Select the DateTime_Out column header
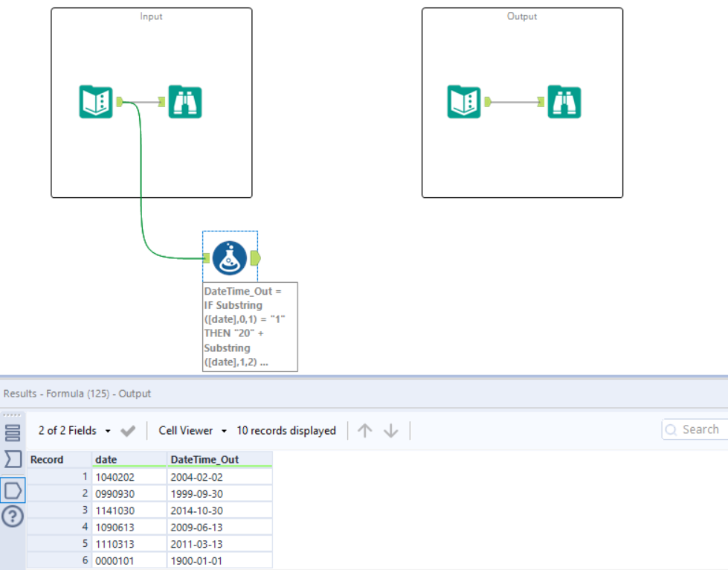Viewport: 728px width, 570px height. point(219,459)
